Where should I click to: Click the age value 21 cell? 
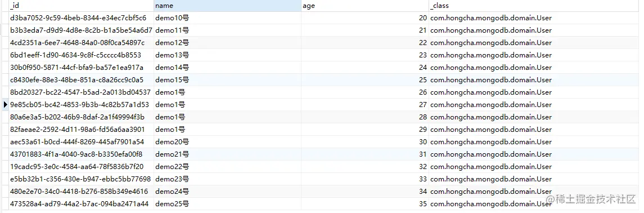pyautogui.click(x=364, y=30)
